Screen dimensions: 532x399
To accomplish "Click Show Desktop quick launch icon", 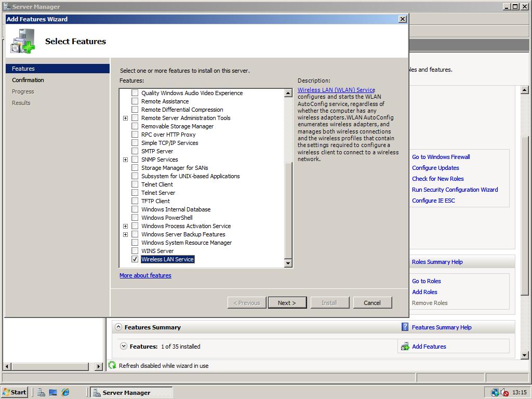I will click(54, 392).
